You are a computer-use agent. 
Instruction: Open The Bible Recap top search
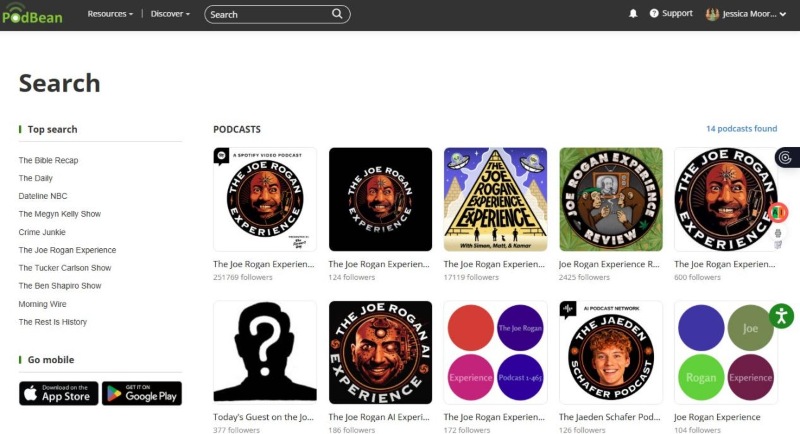point(48,160)
